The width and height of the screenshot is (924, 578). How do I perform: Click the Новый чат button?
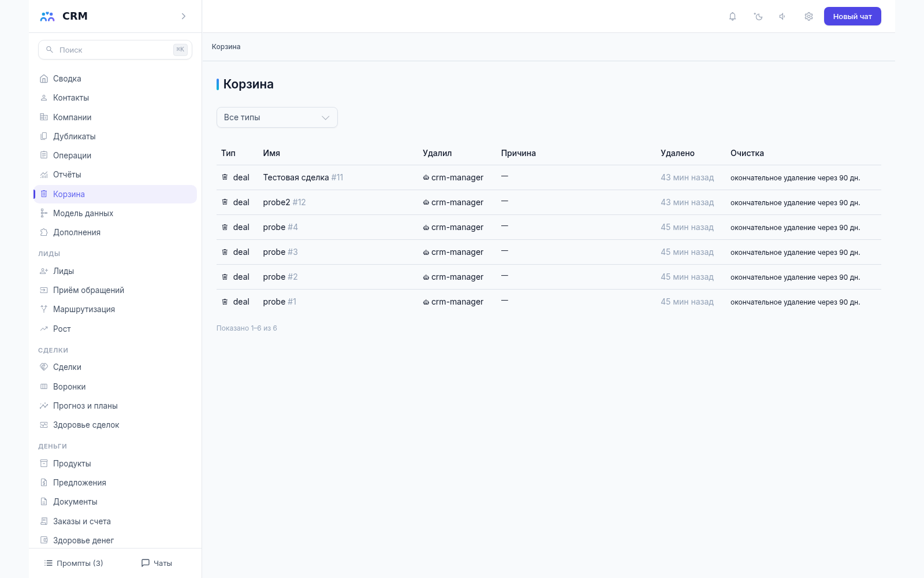coord(852,16)
